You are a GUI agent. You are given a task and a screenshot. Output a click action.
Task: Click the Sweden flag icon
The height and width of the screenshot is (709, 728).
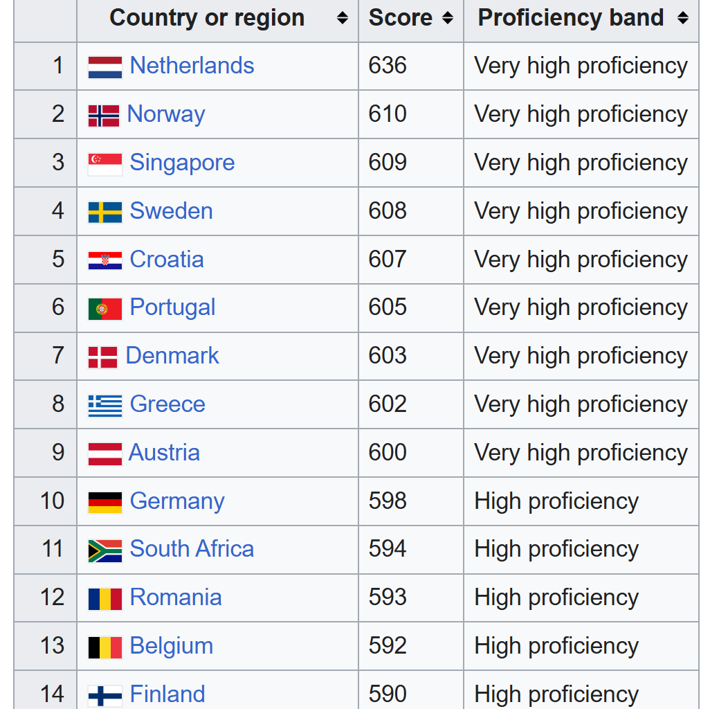coord(105,212)
